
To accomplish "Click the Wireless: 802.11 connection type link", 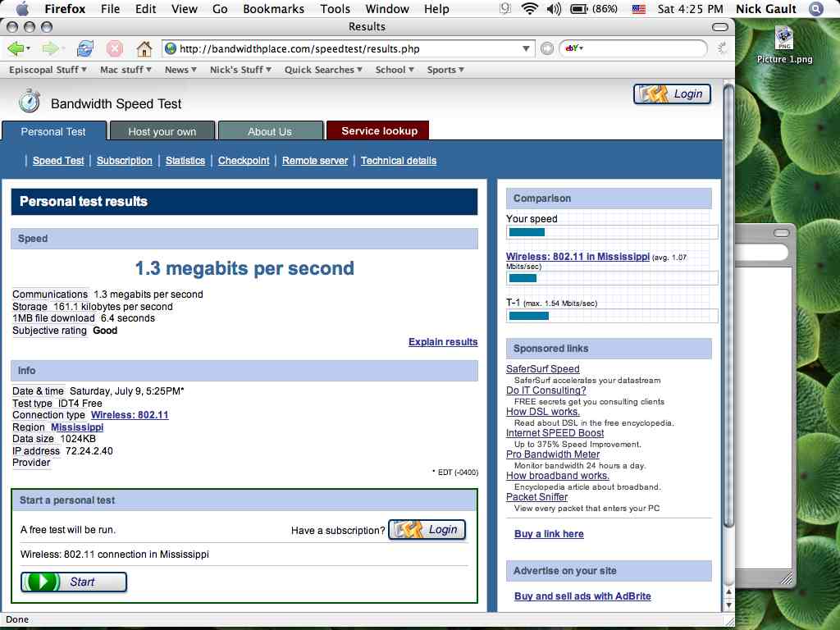I will (130, 414).
